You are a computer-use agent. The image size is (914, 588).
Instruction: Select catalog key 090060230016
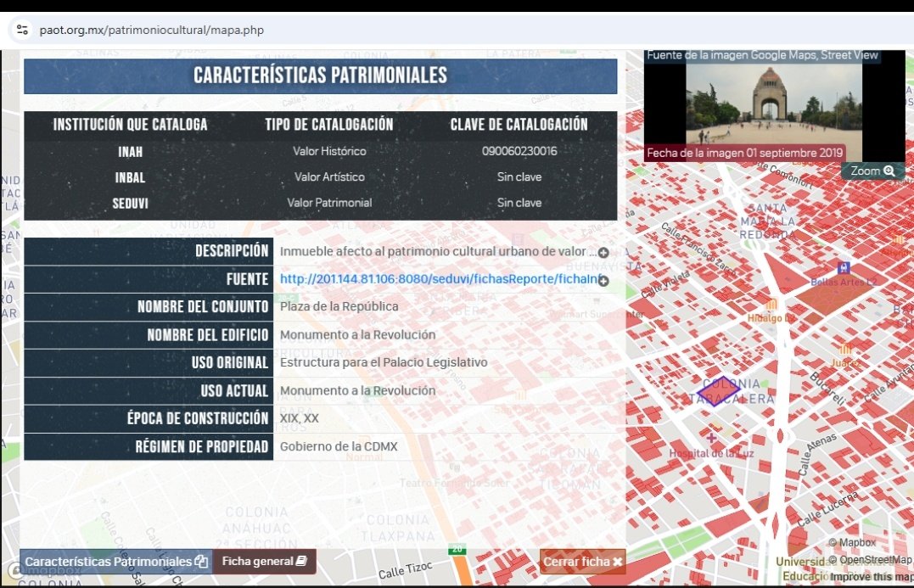[519, 151]
